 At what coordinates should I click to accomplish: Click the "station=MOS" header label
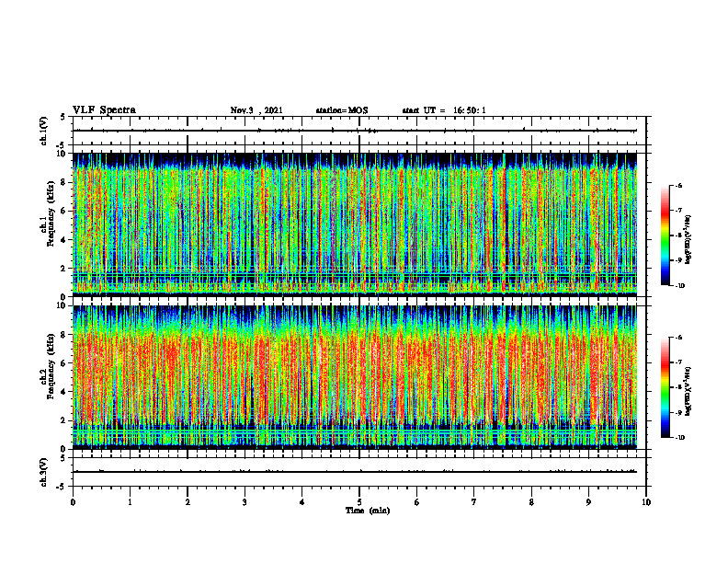coord(342,110)
